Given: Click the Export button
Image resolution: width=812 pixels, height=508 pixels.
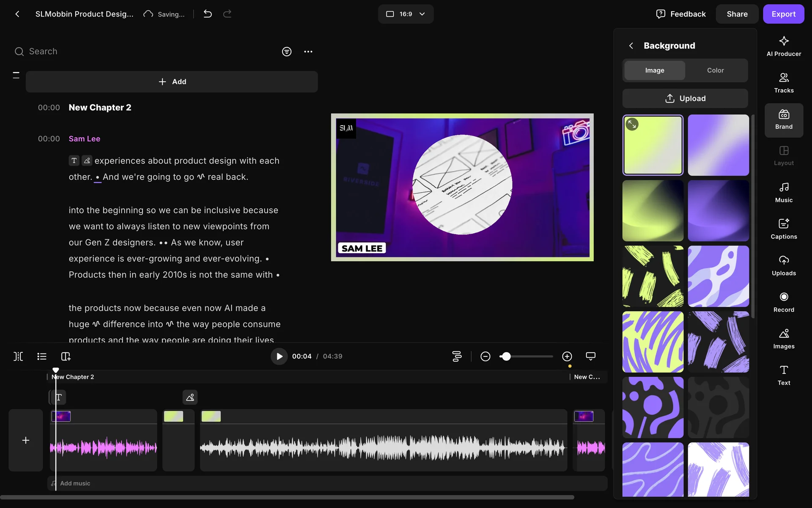Looking at the screenshot, I should click(783, 14).
